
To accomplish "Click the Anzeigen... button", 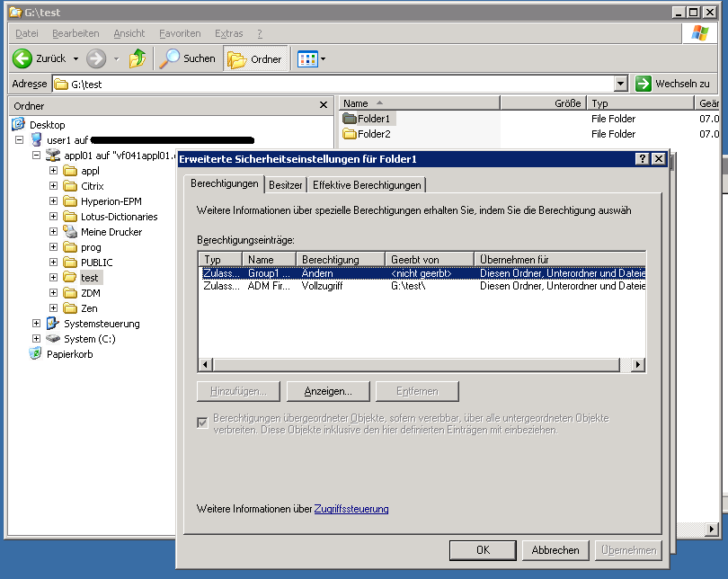I will pyautogui.click(x=328, y=391).
